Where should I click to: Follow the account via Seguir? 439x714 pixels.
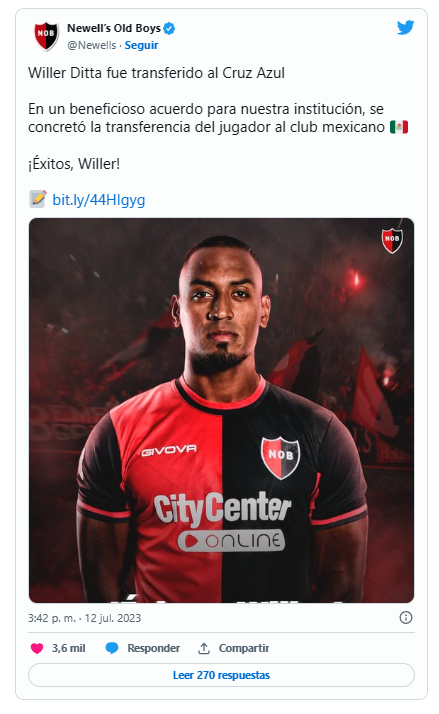141,45
